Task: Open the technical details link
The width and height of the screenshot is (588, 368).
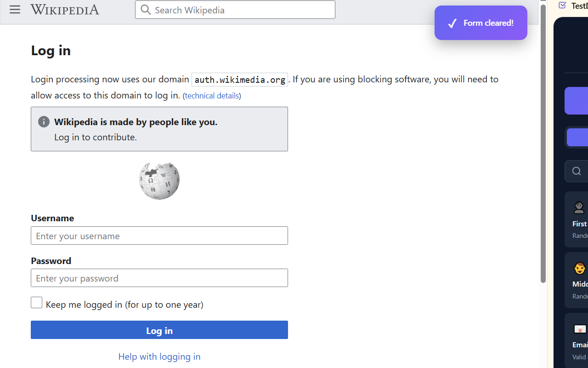Action: click(212, 96)
